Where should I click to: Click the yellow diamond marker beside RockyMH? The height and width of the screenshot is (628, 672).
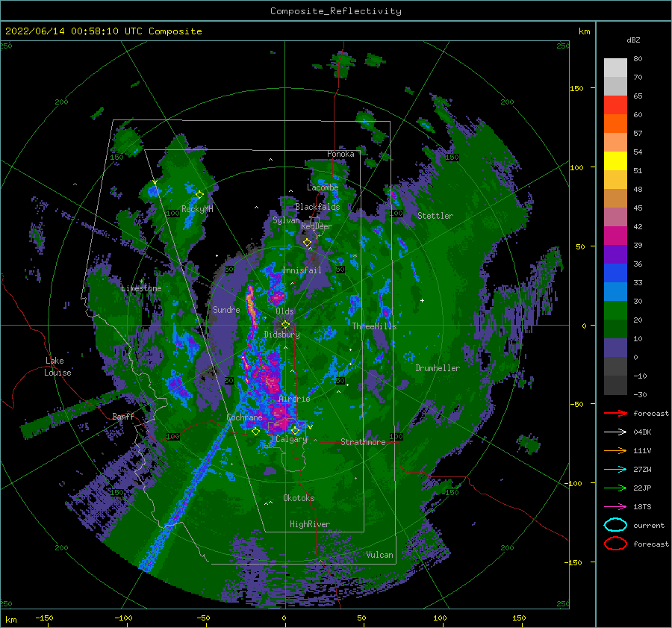199,195
